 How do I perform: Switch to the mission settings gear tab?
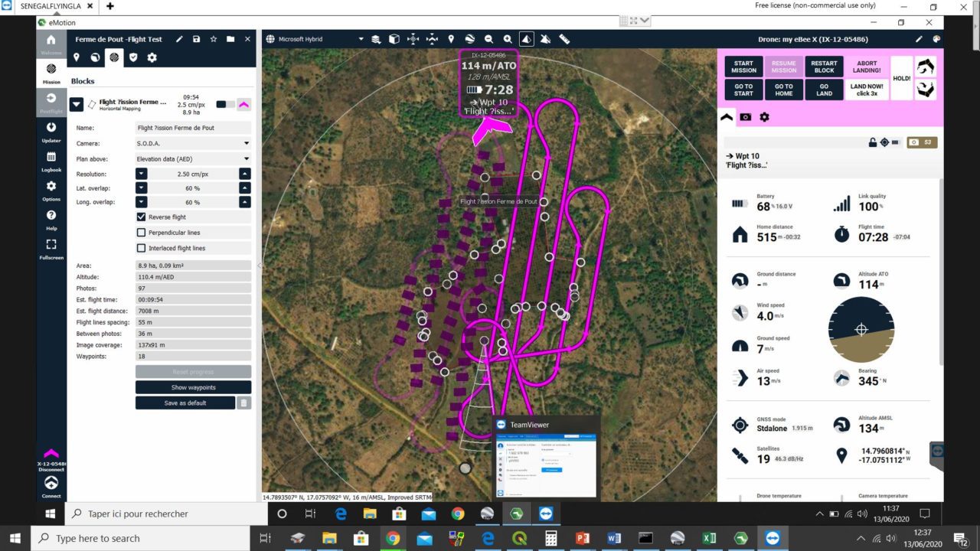point(152,57)
